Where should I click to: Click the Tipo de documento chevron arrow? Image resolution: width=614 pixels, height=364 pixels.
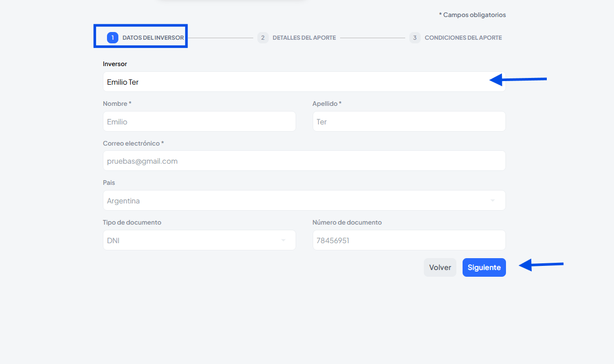(x=283, y=240)
